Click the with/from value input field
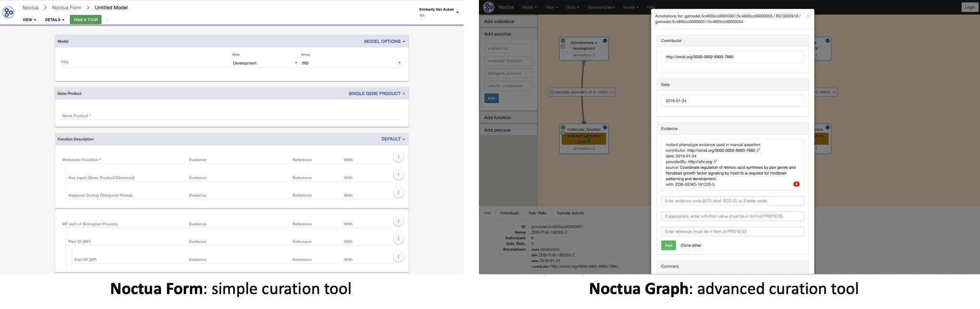The width and height of the screenshot is (980, 309). click(732, 216)
